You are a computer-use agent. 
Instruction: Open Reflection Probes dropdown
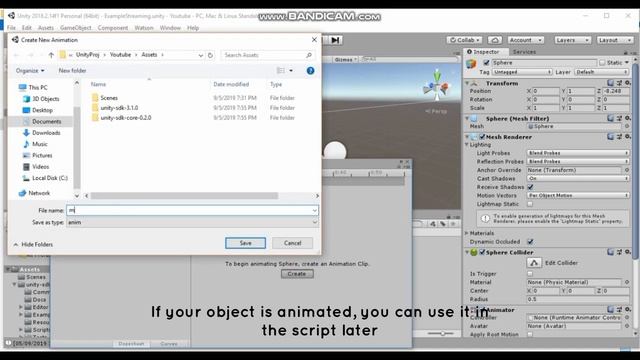[x=578, y=162]
